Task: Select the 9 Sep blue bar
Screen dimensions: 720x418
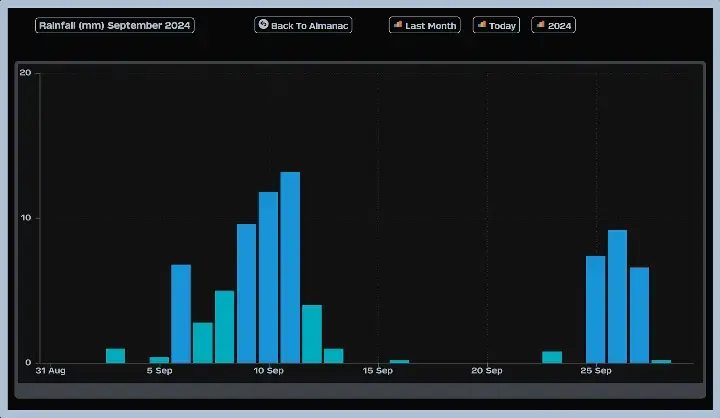Action: point(246,293)
